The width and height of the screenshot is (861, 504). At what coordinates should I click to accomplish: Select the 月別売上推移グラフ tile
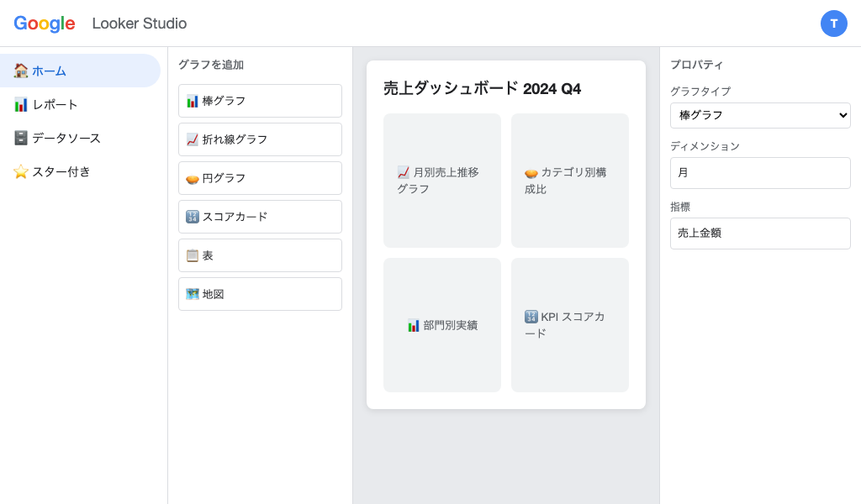[442, 180]
